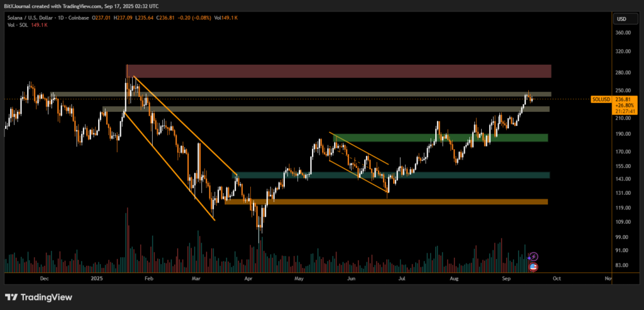Image resolution: width=644 pixels, height=310 pixels.
Task: Click the Apr label on time axis
Action: coord(248,277)
